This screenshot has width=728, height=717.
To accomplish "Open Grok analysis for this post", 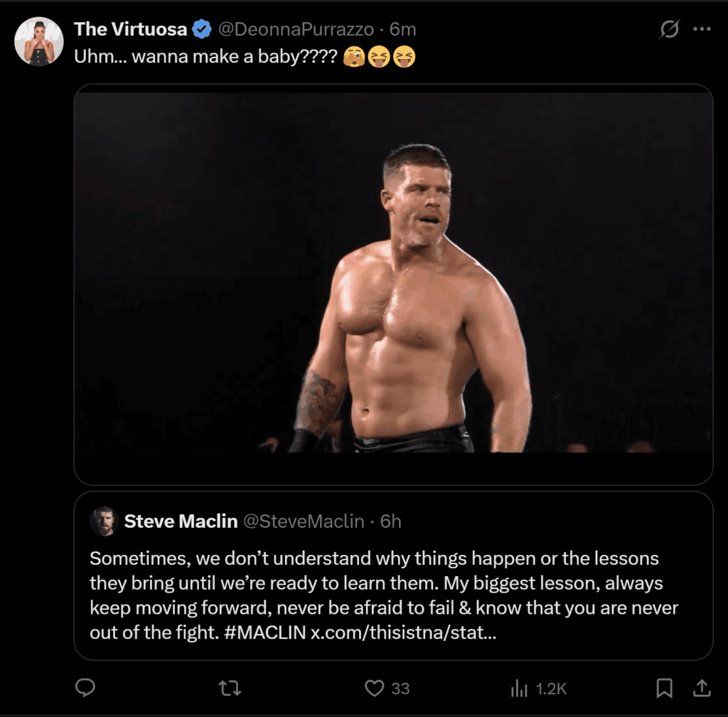I will (669, 28).
